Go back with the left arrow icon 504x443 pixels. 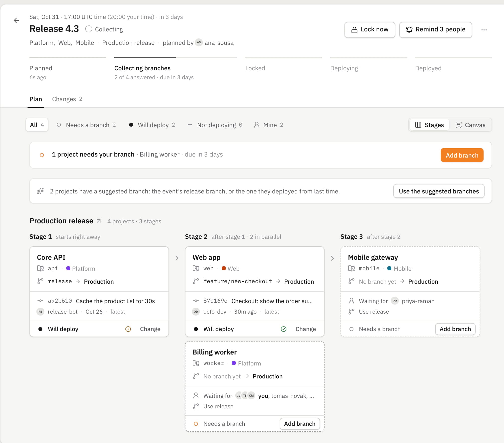16,20
